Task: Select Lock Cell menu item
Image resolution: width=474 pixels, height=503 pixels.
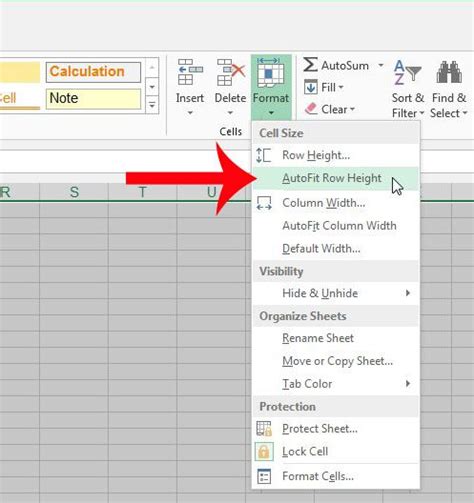Action: (335, 452)
